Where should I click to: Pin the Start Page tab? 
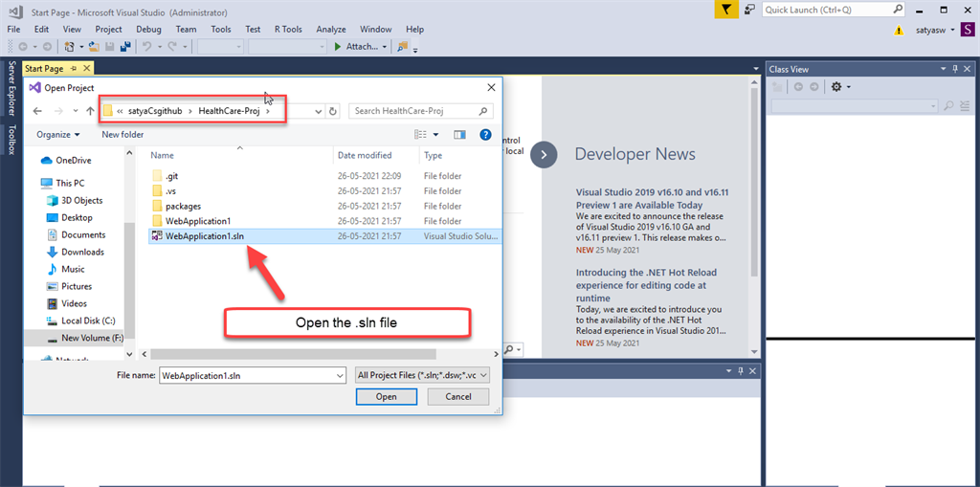(x=73, y=68)
